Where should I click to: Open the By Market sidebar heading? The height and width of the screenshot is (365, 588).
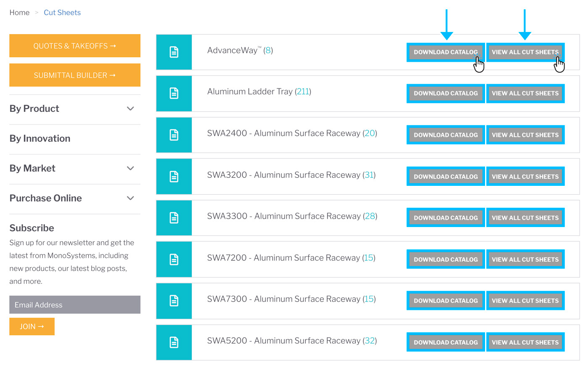click(32, 168)
